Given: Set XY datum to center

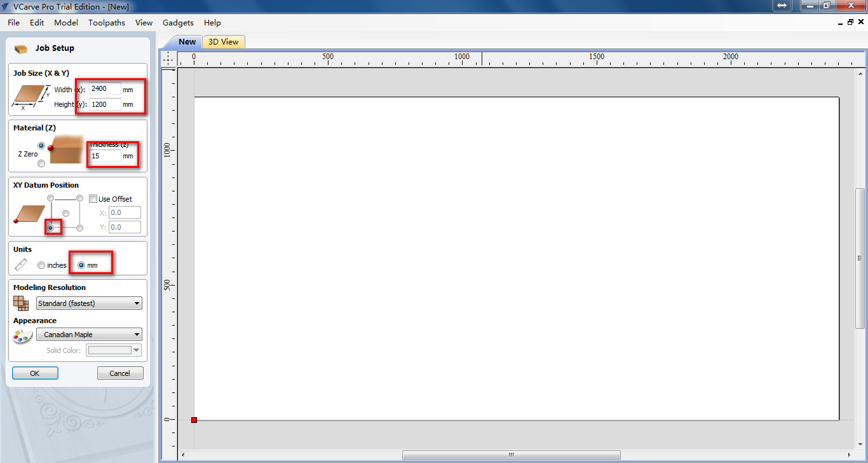Looking at the screenshot, I should pos(65,213).
